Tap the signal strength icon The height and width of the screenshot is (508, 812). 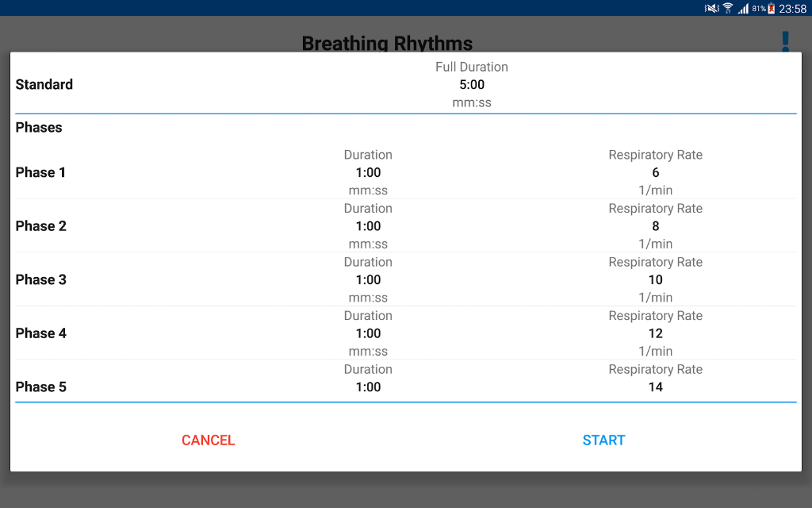(x=744, y=8)
